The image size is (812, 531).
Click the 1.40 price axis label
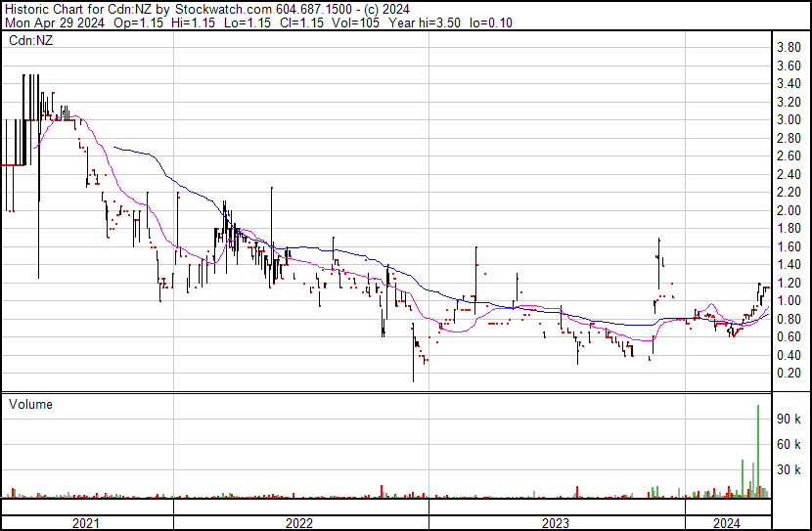(x=789, y=264)
